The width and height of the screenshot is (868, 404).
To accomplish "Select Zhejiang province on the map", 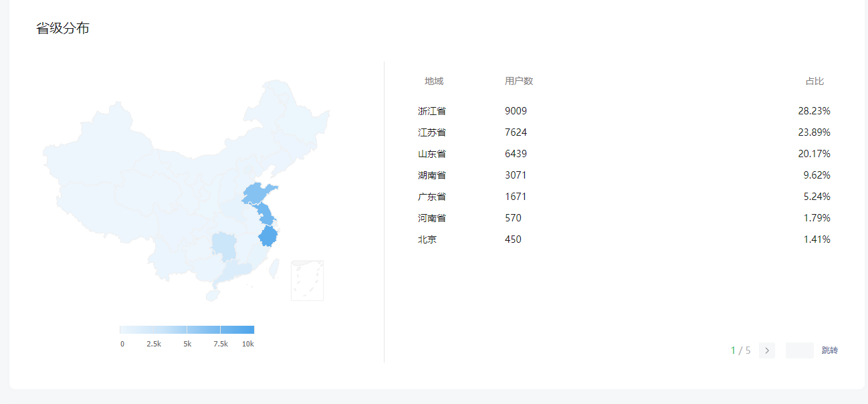I will (268, 236).
